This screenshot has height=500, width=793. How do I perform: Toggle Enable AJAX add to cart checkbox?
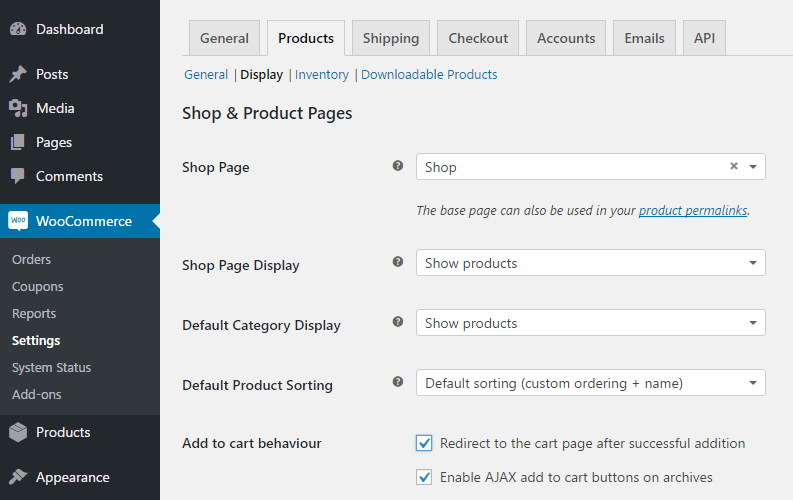tap(424, 477)
